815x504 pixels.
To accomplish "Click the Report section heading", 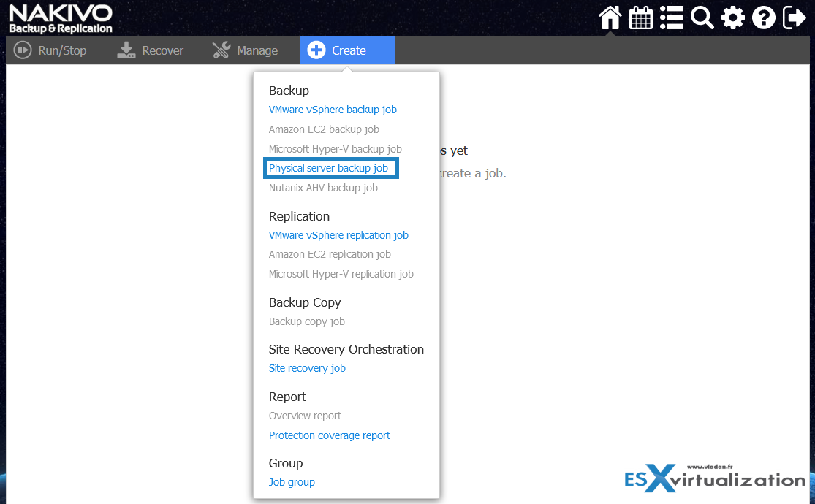I will pyautogui.click(x=287, y=397).
